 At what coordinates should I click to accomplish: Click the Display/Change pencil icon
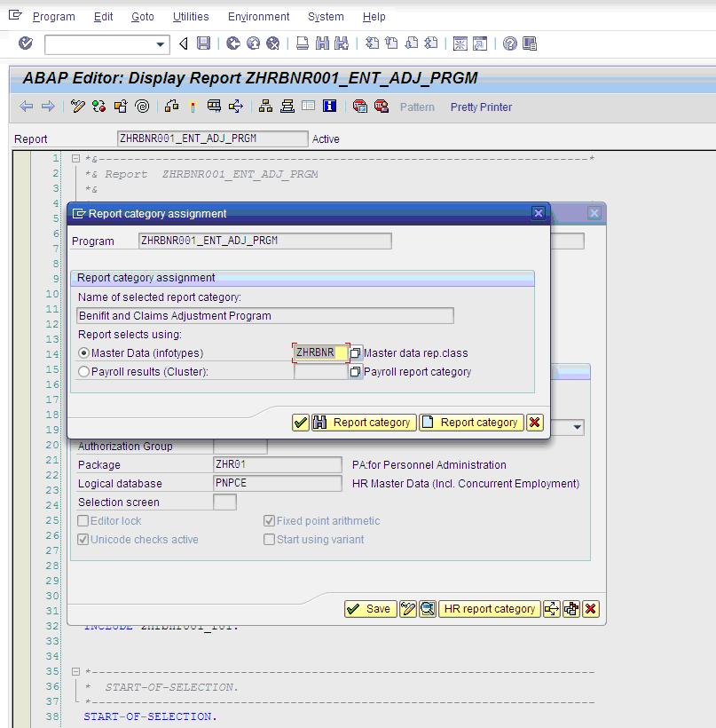tap(77, 107)
